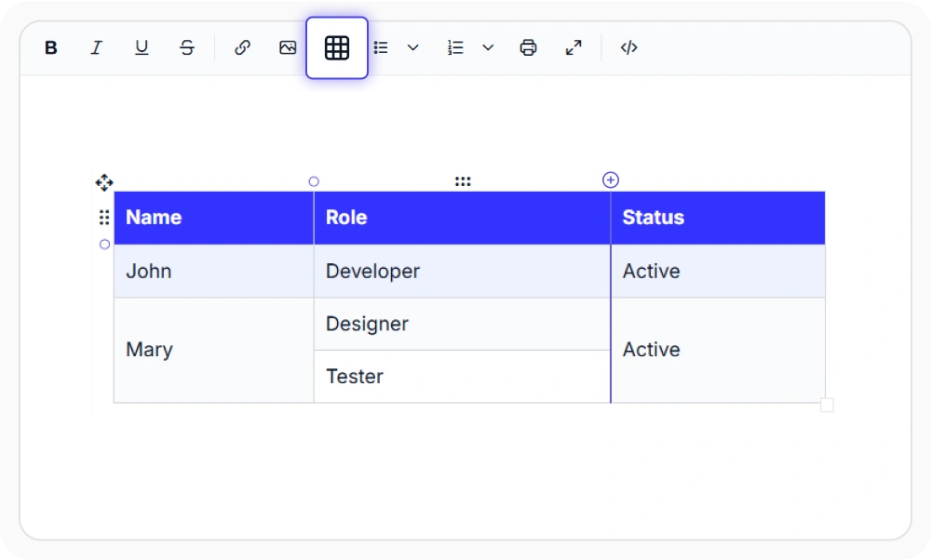Screen dimensions: 931x560
Task: Add column with the plus circle
Action: (x=611, y=180)
